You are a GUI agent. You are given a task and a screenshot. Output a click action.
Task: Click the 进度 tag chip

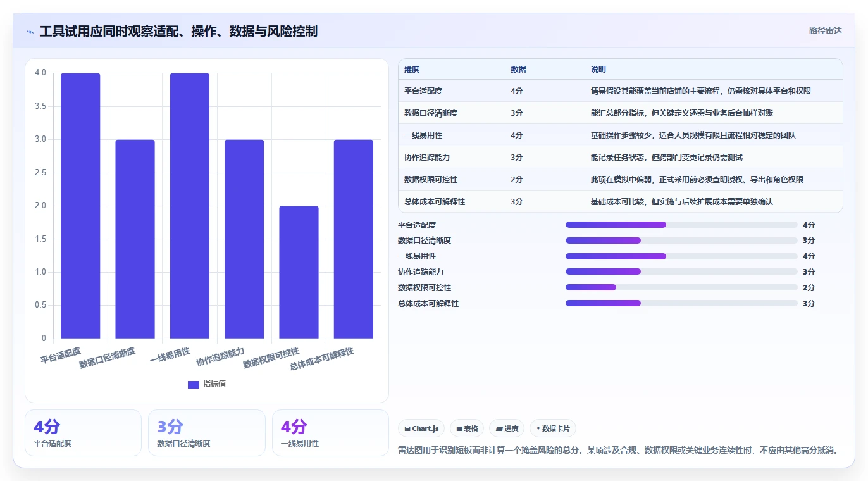[507, 428]
